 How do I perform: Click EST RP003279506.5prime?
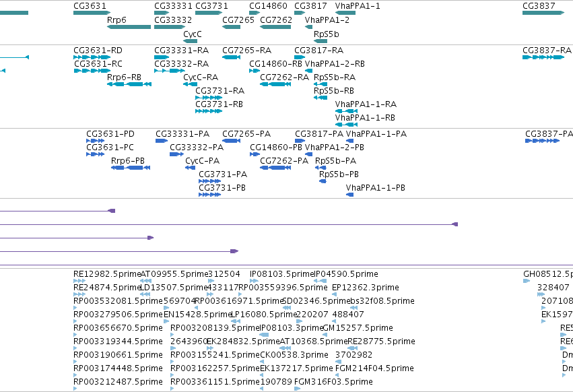118,315
